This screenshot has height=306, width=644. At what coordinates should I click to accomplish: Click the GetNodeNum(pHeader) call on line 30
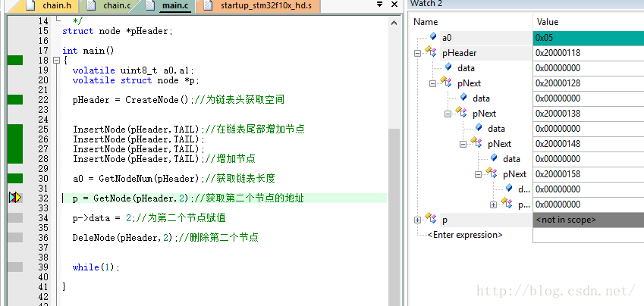point(150,179)
